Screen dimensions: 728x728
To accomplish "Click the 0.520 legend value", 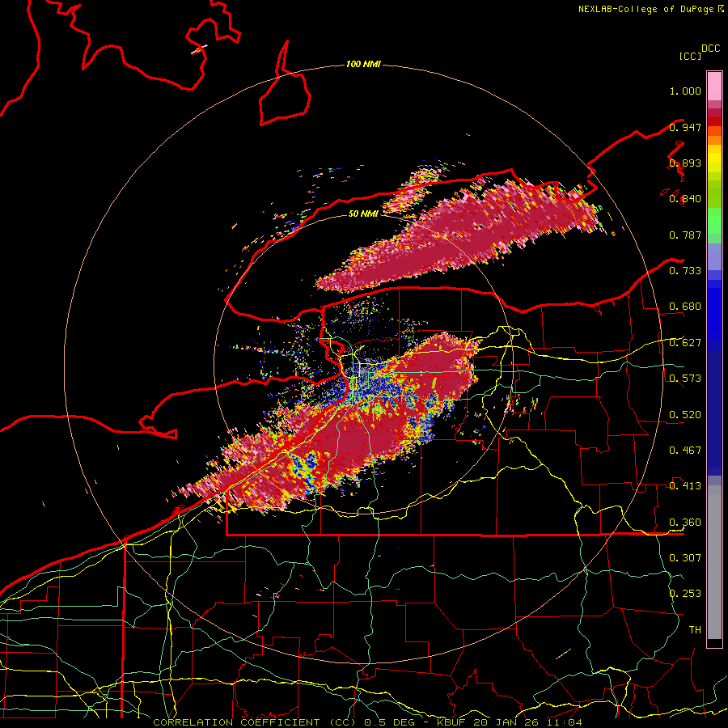I will click(685, 415).
